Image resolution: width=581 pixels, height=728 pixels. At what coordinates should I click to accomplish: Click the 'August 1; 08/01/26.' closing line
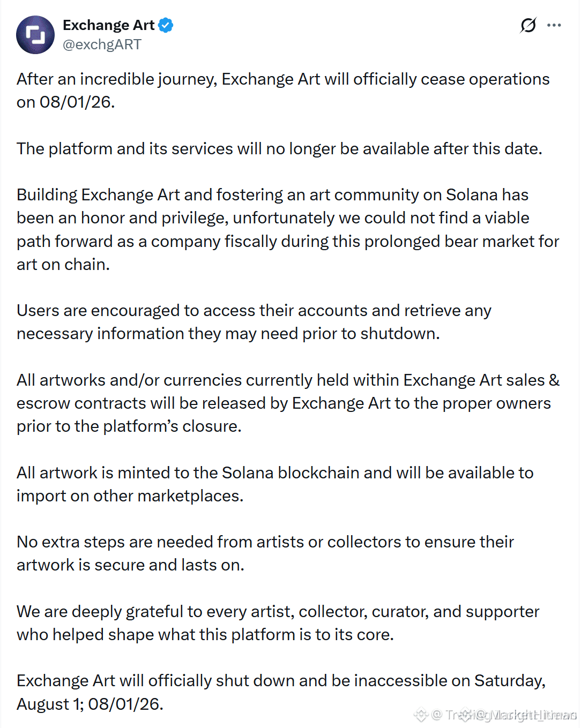coord(90,704)
